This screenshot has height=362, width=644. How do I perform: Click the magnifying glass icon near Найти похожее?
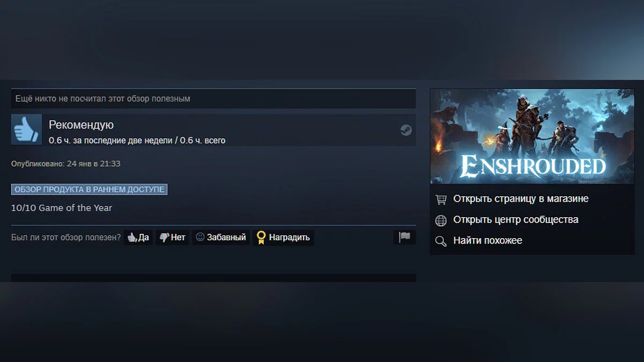[441, 241]
